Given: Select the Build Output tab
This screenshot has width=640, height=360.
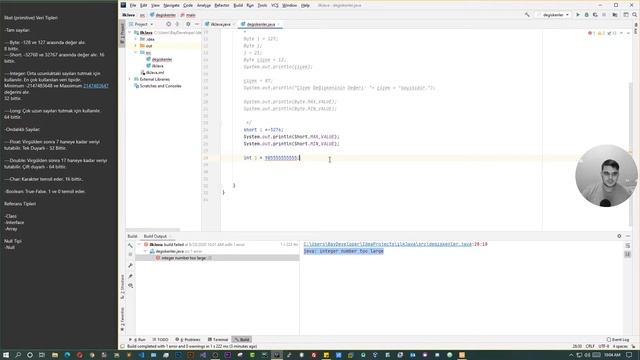Looking at the screenshot, I should (155, 236).
